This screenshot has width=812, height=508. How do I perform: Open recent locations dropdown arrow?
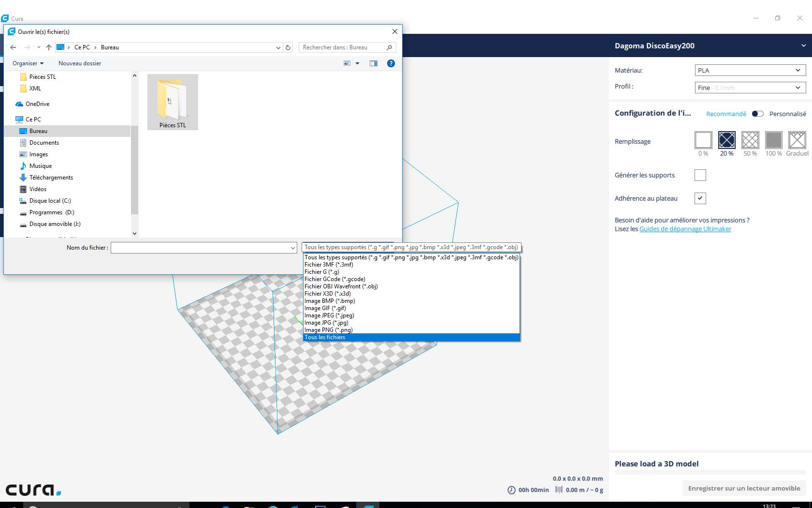[x=39, y=47]
